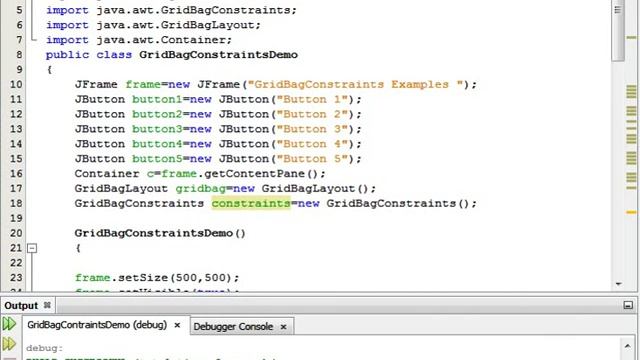Click import java.awt.Container line
Image resolution: width=640 pixels, height=360 pixels.
139,40
